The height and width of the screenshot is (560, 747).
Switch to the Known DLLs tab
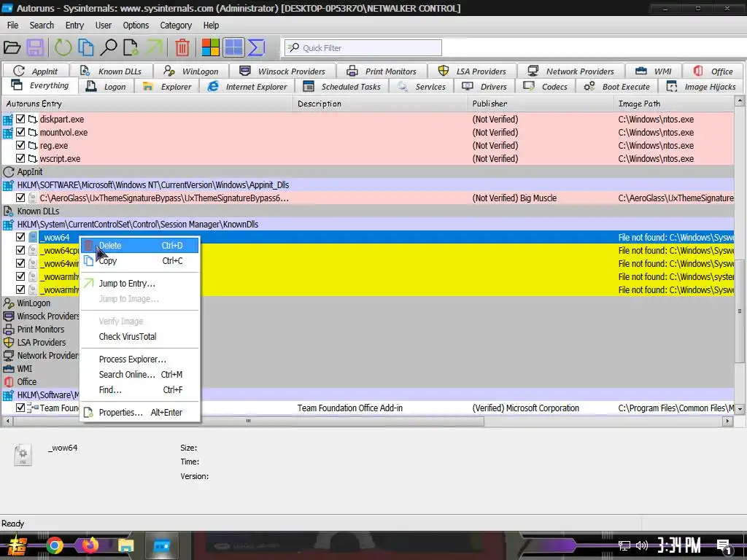(x=112, y=71)
